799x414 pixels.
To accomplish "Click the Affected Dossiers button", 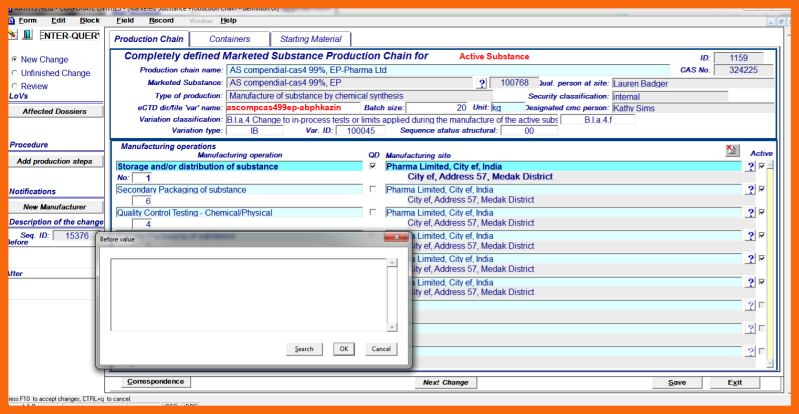I will click(56, 111).
